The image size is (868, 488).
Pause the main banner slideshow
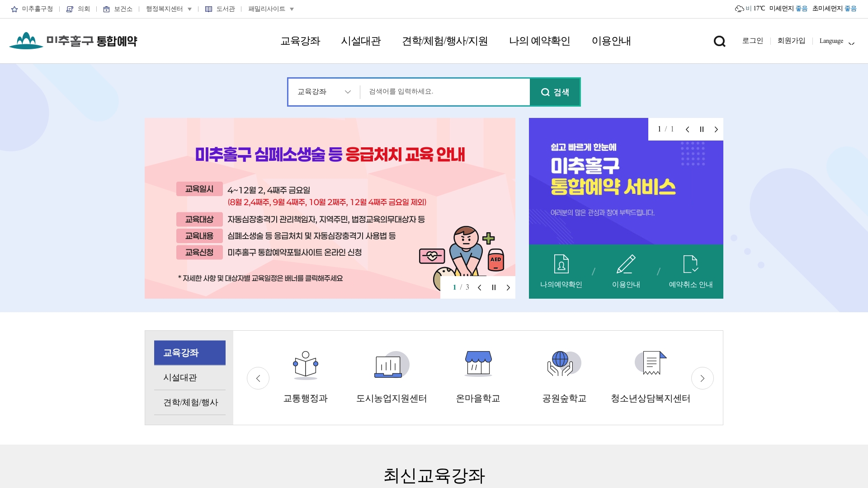(494, 287)
